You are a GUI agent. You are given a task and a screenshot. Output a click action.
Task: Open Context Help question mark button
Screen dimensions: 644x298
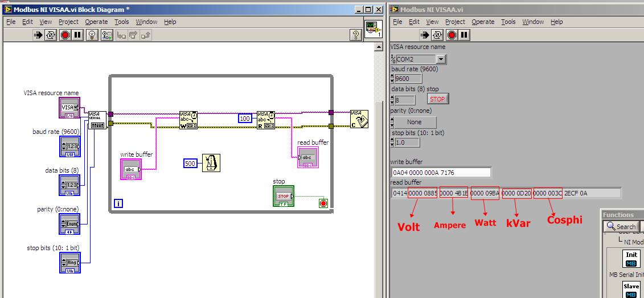[356, 35]
